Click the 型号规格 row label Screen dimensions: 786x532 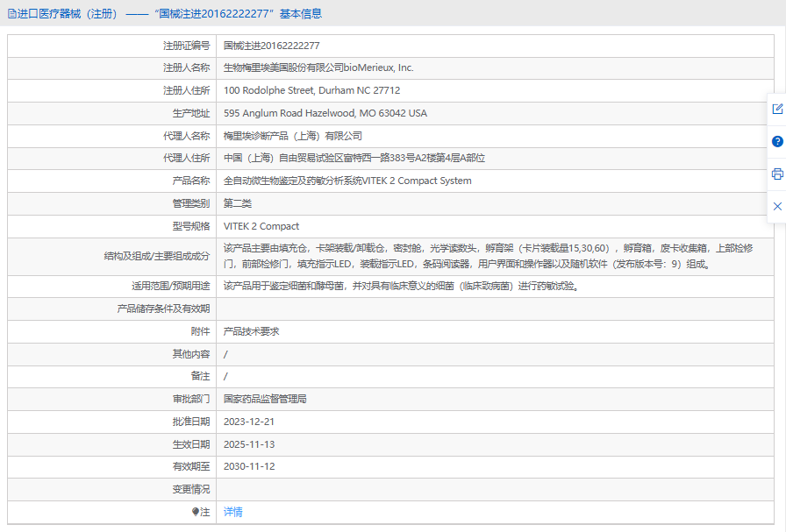[191, 226]
